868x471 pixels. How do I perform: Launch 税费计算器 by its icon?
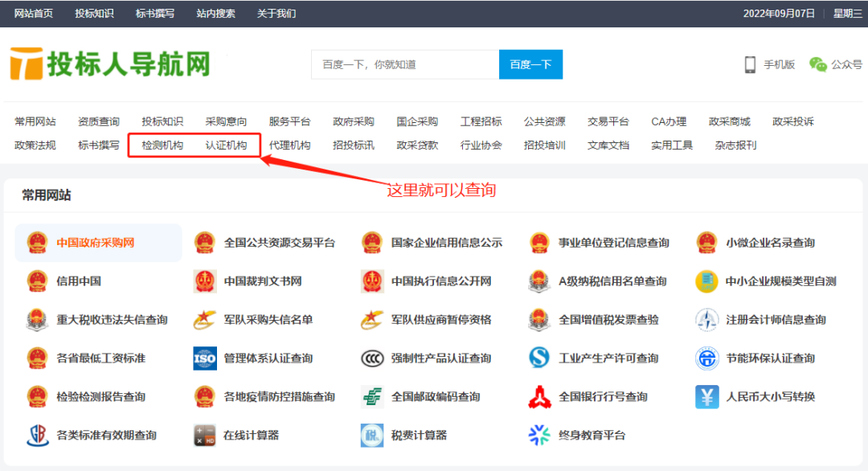coord(372,435)
